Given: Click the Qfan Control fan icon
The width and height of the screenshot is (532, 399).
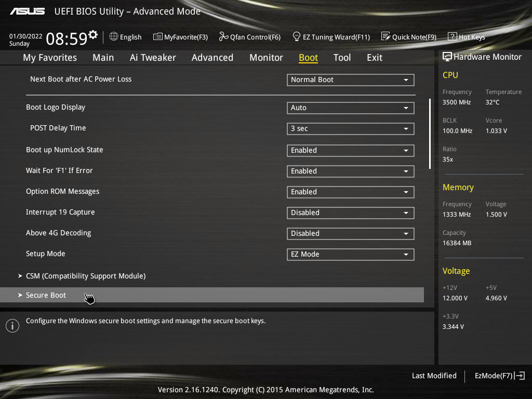Looking at the screenshot, I should pyautogui.click(x=223, y=36).
